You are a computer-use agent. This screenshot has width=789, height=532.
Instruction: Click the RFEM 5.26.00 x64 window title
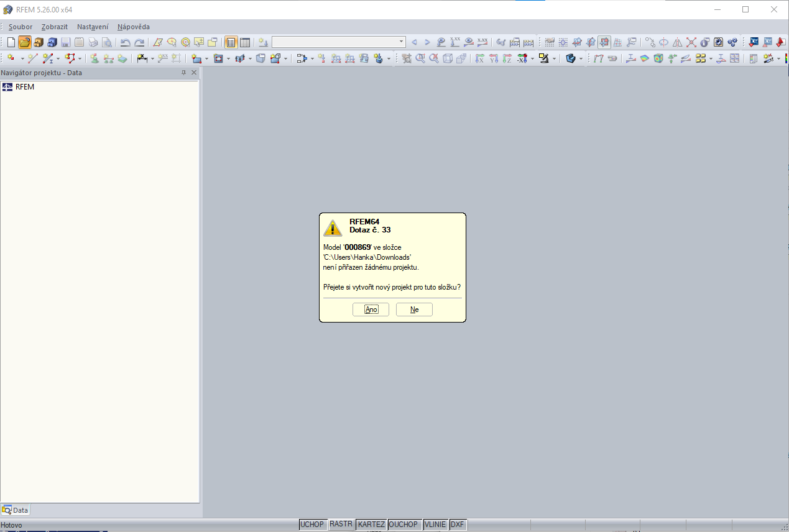tap(44, 9)
